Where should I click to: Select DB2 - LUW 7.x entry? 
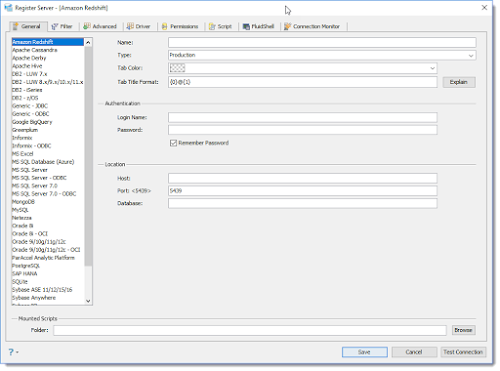coord(48,74)
